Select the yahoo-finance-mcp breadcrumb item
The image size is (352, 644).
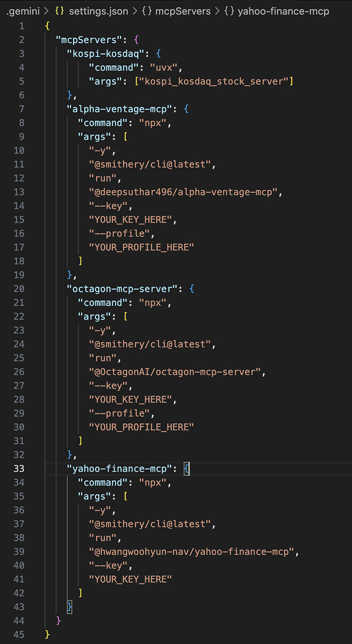coord(284,11)
